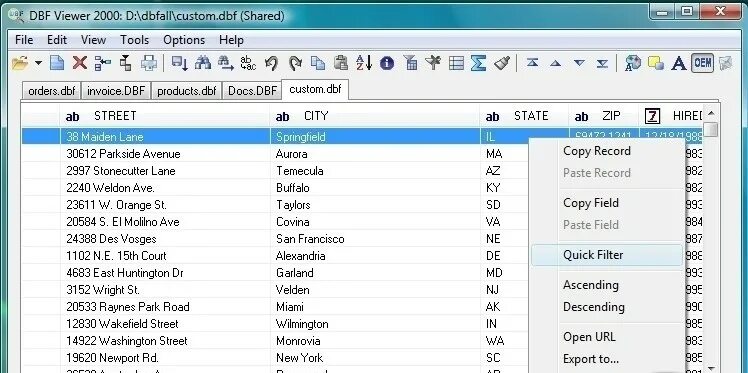Toggle the OEM charset button
748x373 pixels.
click(702, 63)
